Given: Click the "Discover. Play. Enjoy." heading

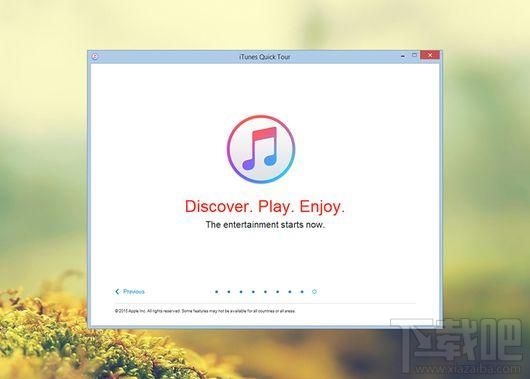Looking at the screenshot, I should tap(265, 206).
